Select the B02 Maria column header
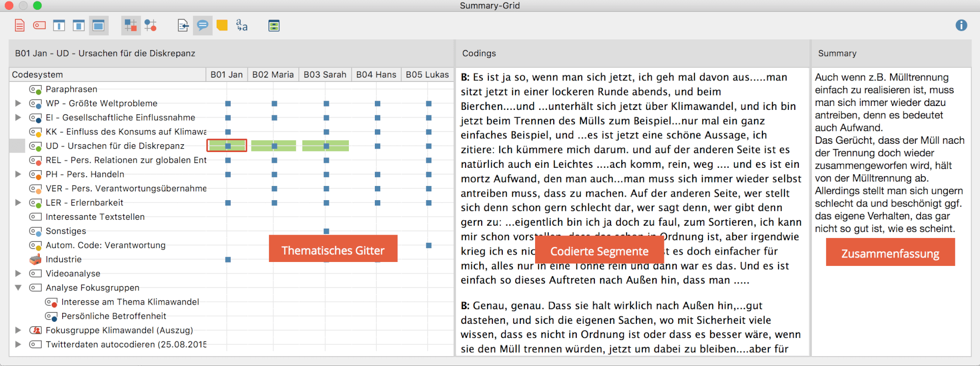The width and height of the screenshot is (980, 366). tap(273, 75)
